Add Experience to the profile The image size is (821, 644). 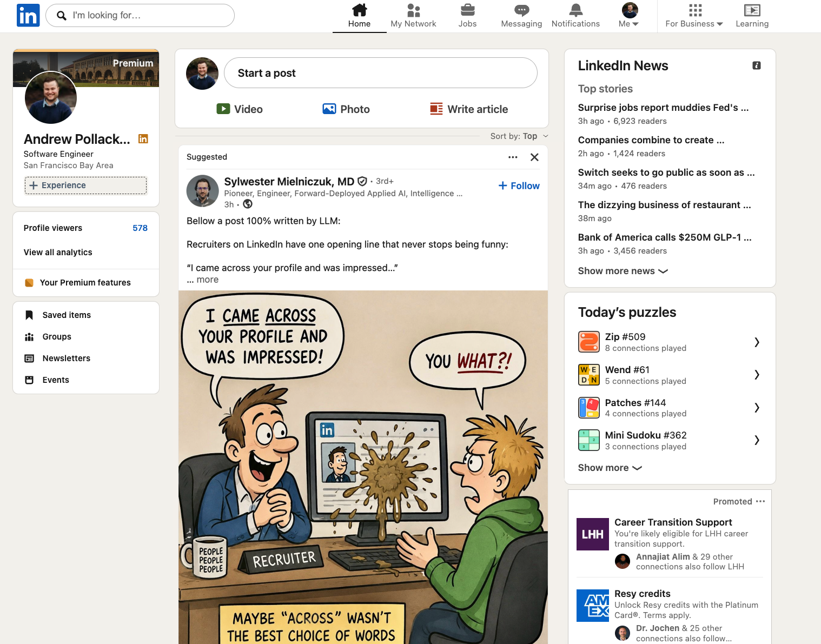85,185
